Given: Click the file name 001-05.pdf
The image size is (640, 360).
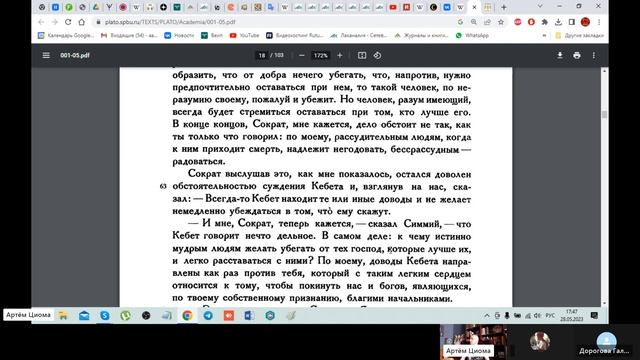Looking at the screenshot, I should (x=75, y=55).
